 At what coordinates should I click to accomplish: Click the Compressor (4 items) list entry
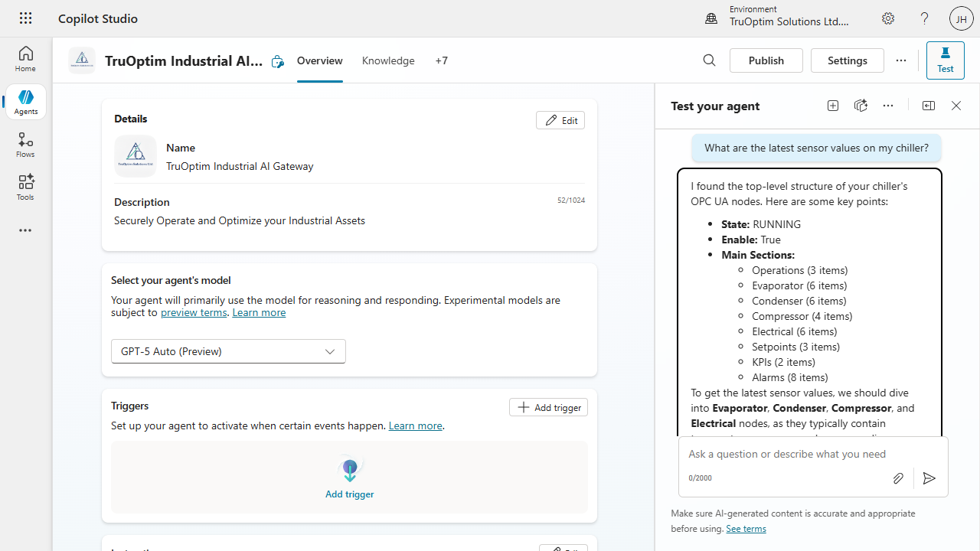[x=802, y=316]
